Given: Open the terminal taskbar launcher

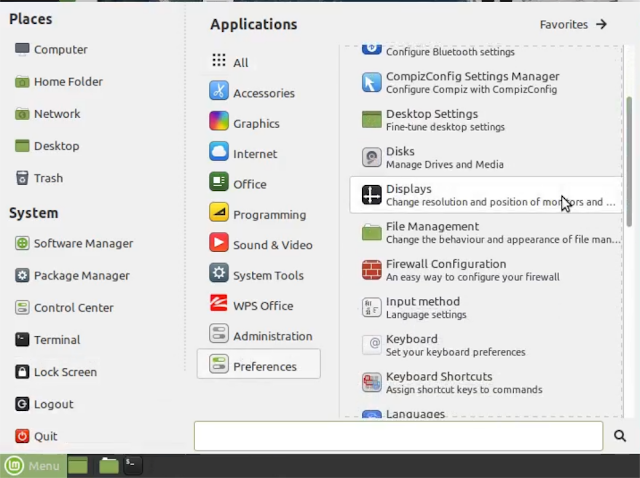Looking at the screenshot, I should (x=133, y=466).
